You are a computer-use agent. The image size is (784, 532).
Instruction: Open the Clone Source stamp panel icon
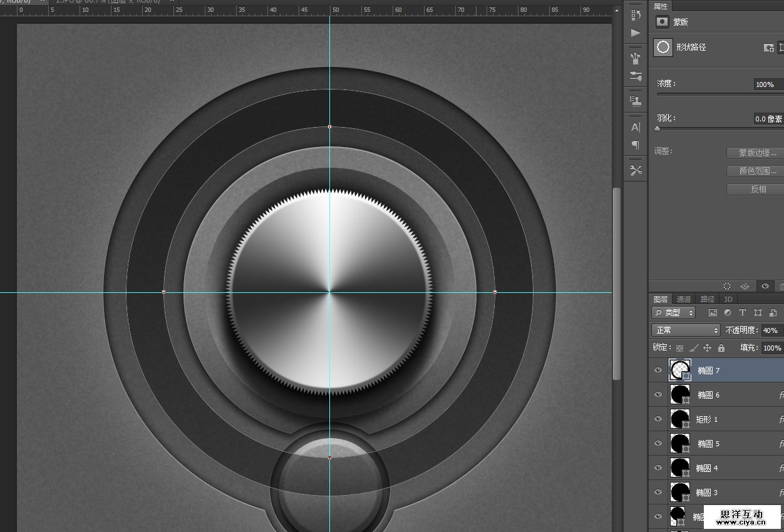pyautogui.click(x=636, y=101)
